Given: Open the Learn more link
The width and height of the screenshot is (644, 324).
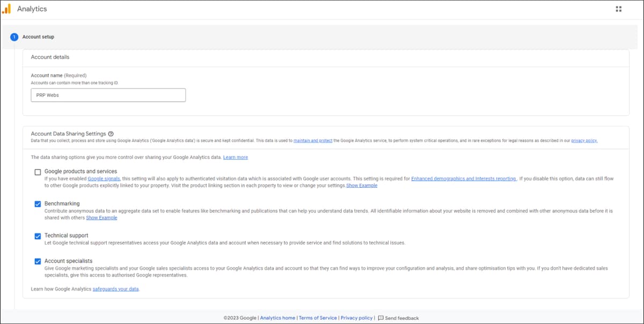Looking at the screenshot, I should 236,157.
